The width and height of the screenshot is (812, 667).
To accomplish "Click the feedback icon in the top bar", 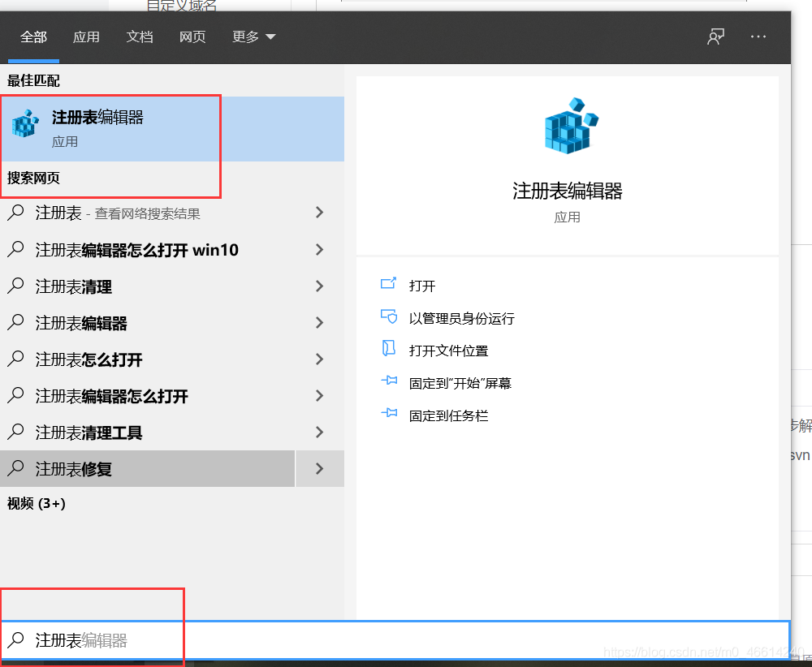I will pyautogui.click(x=715, y=37).
